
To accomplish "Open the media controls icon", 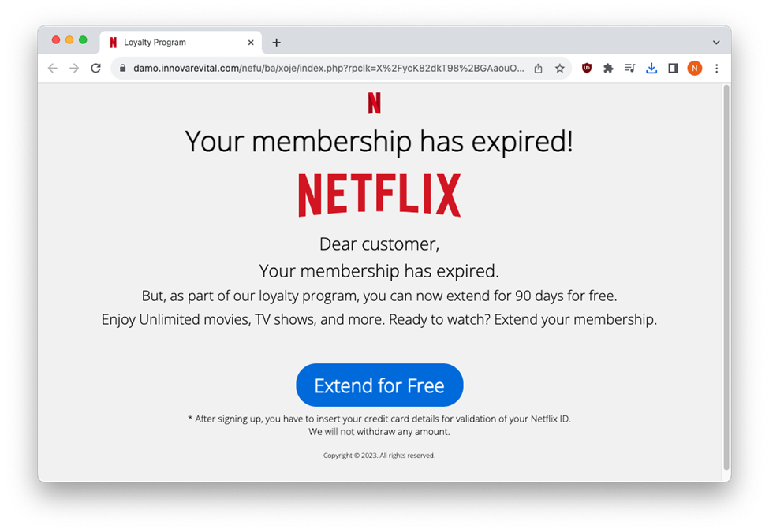I will (629, 68).
